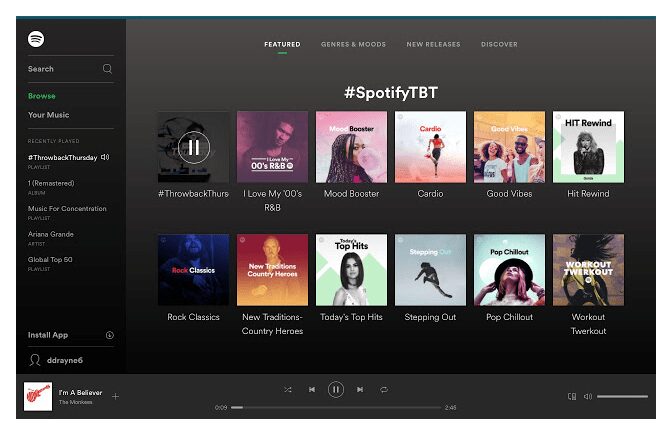Open recently played #ThrowbackThursday playlist

pos(62,158)
